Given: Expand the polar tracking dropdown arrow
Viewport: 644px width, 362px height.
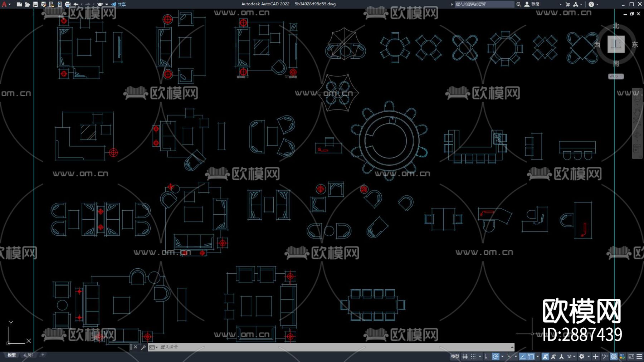Looking at the screenshot, I should coord(502,357).
